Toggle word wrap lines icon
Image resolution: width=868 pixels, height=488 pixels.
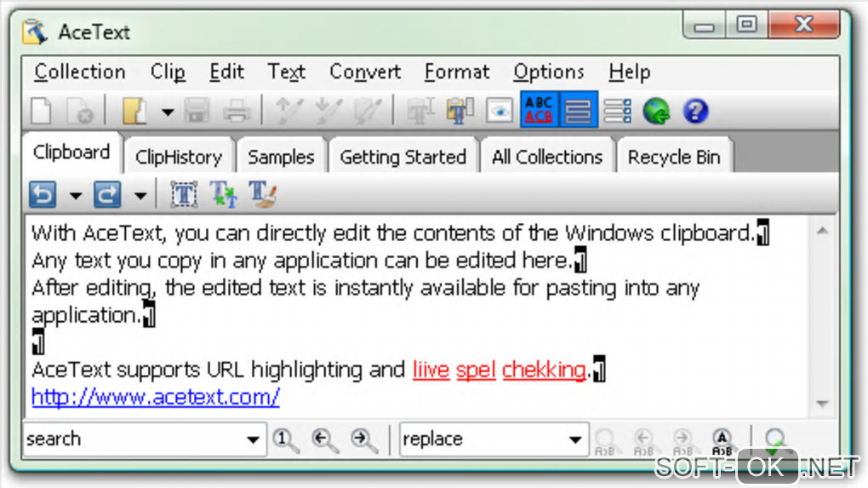coord(579,110)
